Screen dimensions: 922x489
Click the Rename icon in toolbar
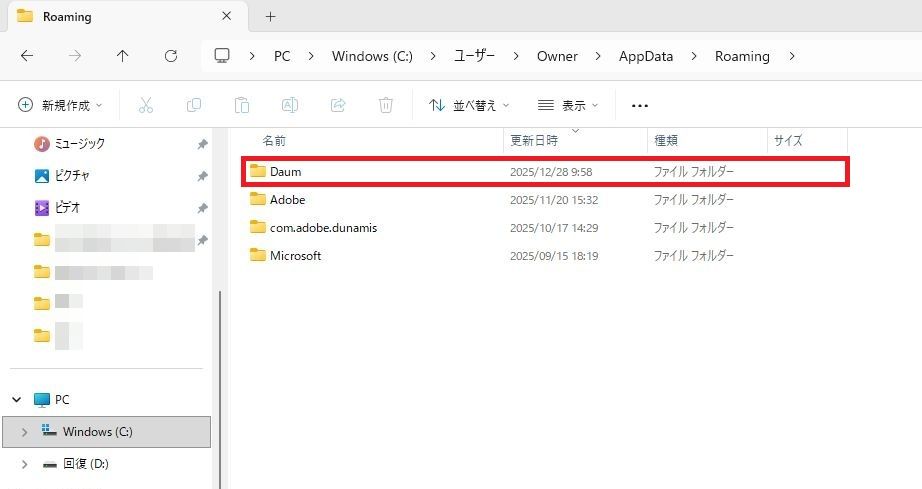[289, 105]
